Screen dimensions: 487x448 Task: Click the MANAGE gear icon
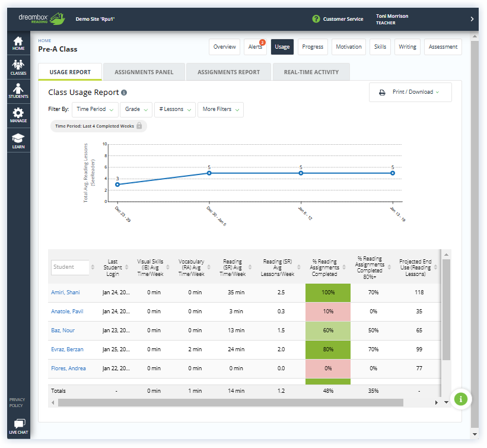click(x=18, y=114)
